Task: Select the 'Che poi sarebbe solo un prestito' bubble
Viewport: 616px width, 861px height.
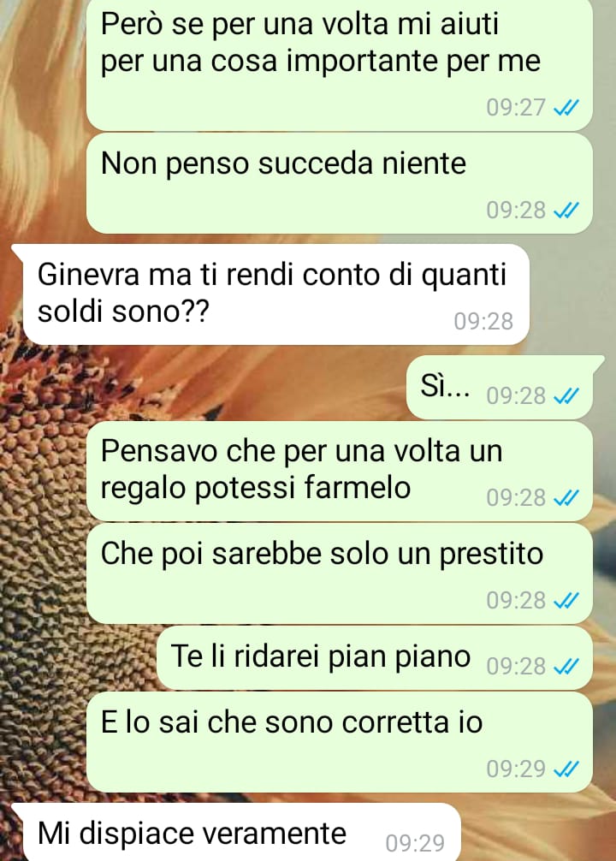Action: [x=340, y=573]
